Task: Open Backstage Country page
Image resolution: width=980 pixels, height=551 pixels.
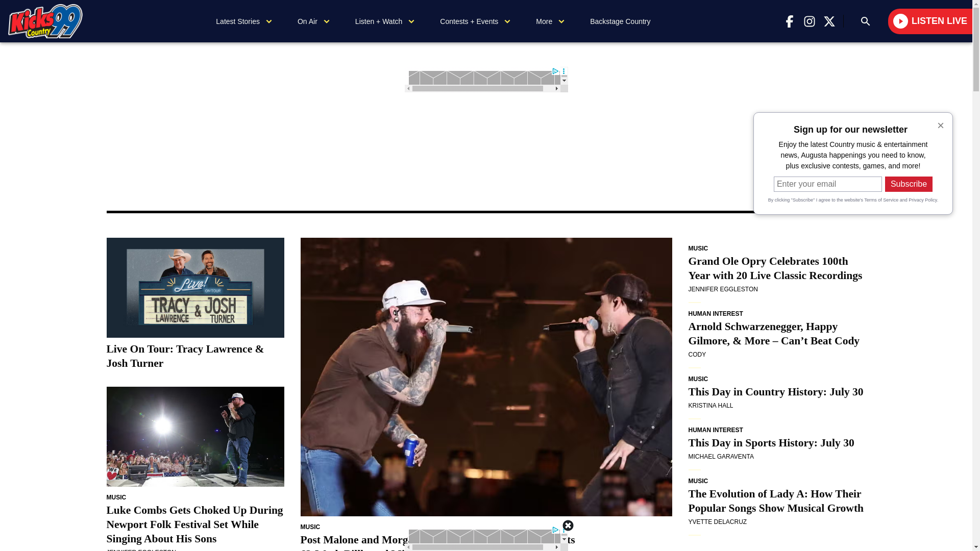Action: (620, 21)
